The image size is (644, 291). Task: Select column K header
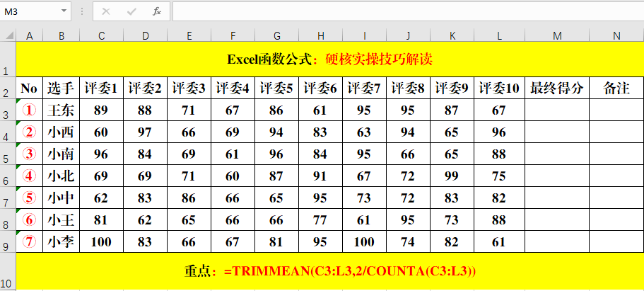[x=452, y=36]
